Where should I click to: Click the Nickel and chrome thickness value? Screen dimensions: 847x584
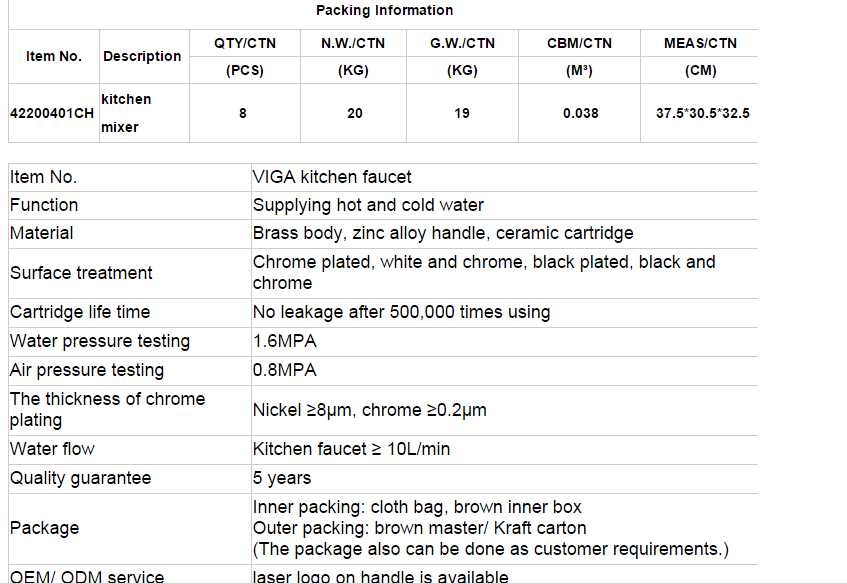pos(370,410)
